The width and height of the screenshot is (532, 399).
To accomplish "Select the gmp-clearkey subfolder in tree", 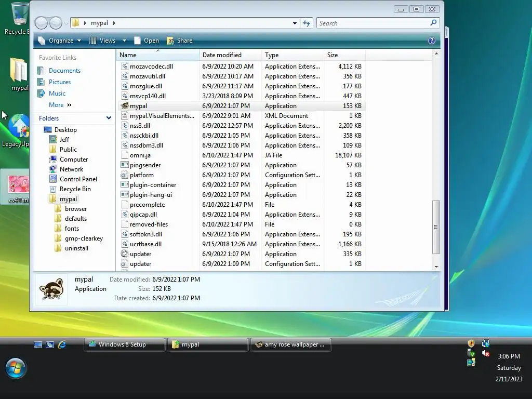I will click(x=84, y=238).
